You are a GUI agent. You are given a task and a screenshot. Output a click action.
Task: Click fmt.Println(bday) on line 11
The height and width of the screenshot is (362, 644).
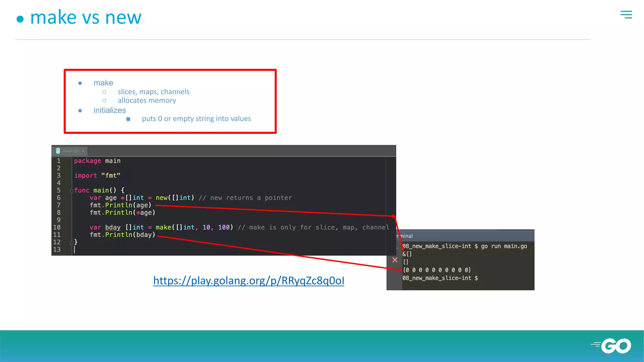[122, 235]
